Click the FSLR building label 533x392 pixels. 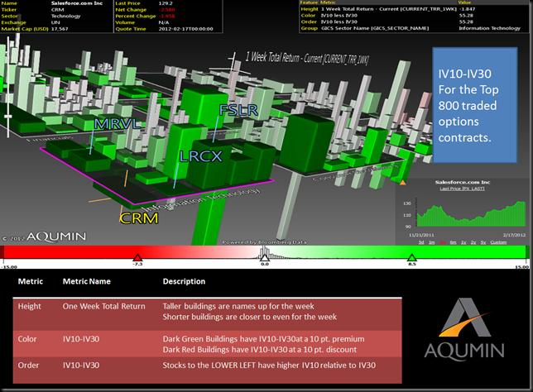pos(238,110)
